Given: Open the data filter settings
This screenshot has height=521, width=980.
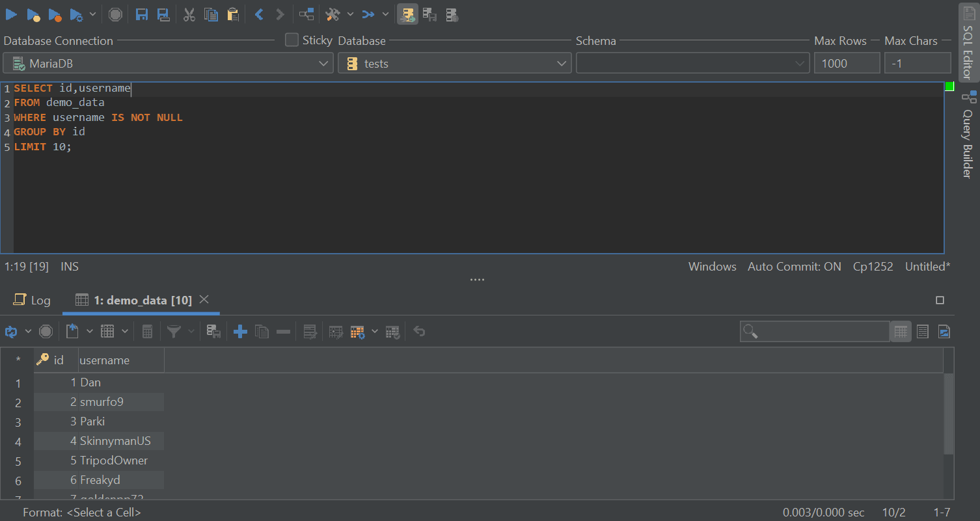Looking at the screenshot, I should click(173, 331).
